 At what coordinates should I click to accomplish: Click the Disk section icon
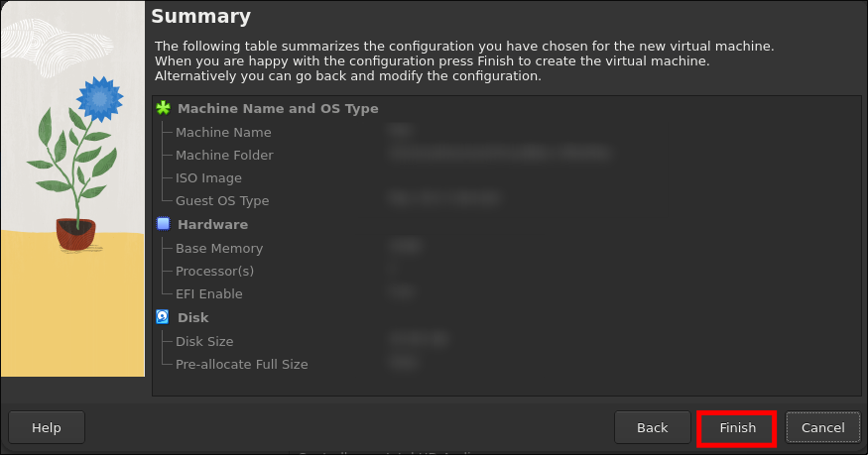(x=163, y=317)
